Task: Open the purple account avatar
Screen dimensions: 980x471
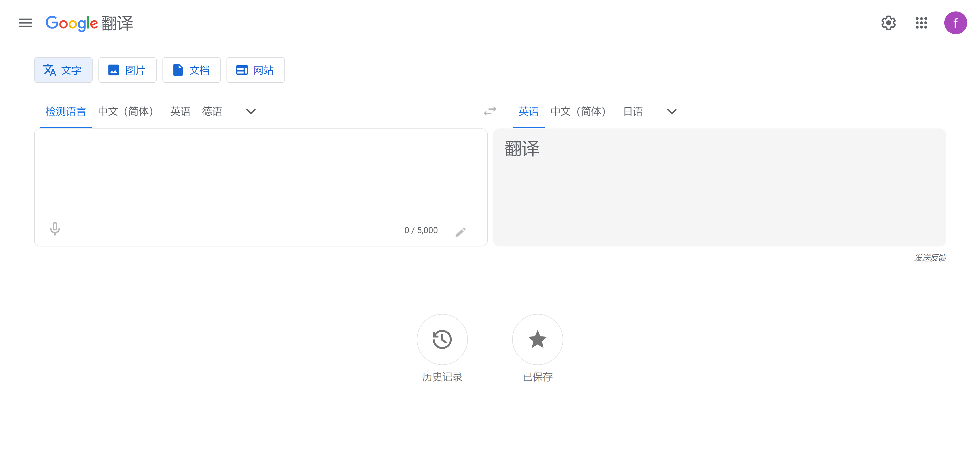Action: tap(955, 23)
